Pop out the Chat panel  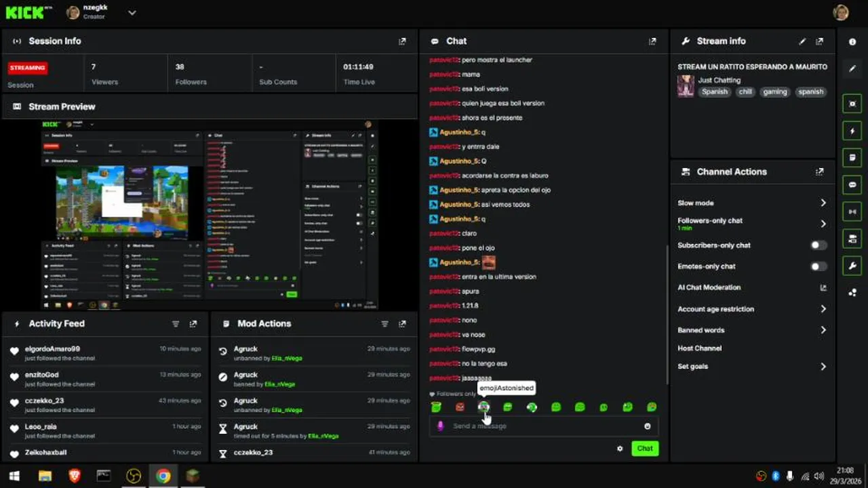coord(652,41)
